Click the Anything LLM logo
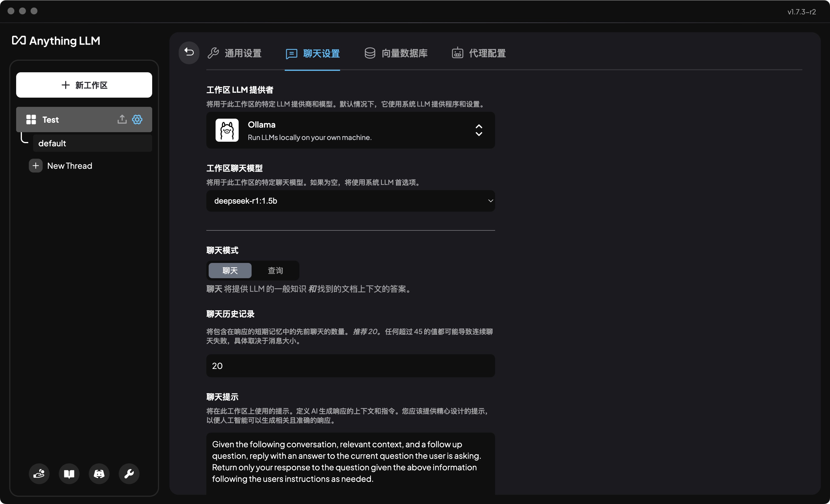 coord(56,41)
